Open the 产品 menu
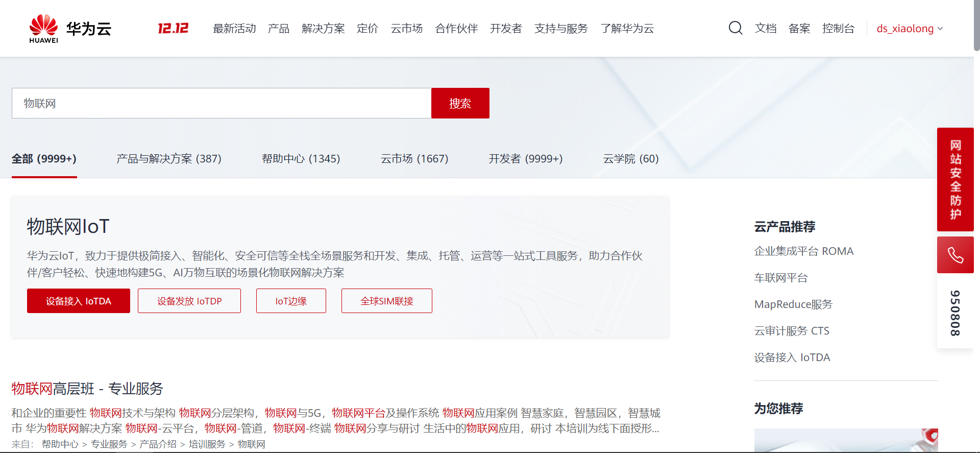Image resolution: width=980 pixels, height=453 pixels. click(x=279, y=29)
